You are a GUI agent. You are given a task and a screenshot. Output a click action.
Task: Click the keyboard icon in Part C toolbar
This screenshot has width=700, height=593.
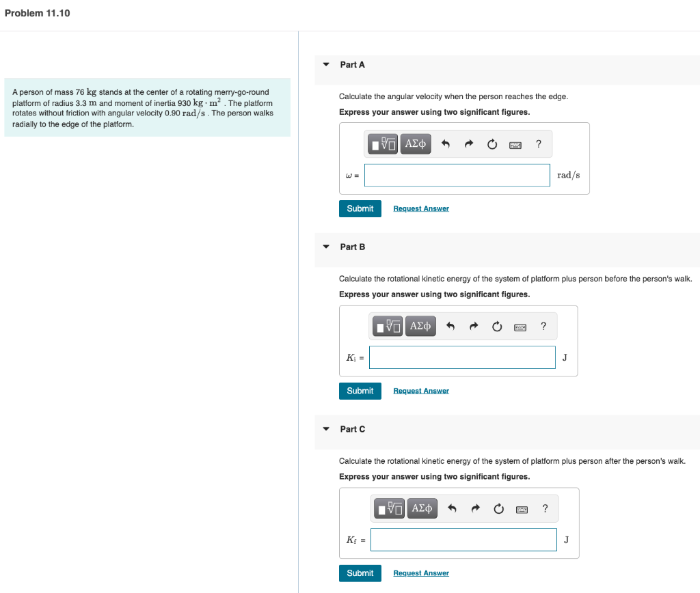click(x=522, y=508)
